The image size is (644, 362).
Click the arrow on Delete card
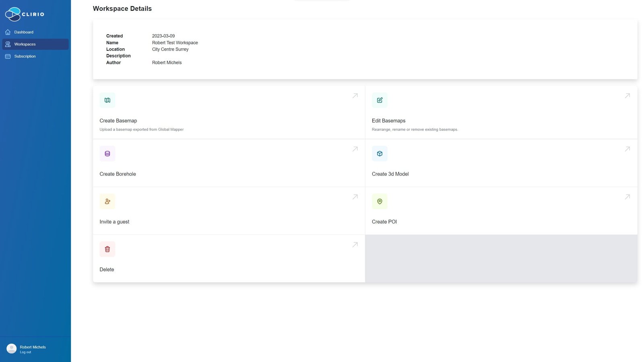pyautogui.click(x=355, y=245)
